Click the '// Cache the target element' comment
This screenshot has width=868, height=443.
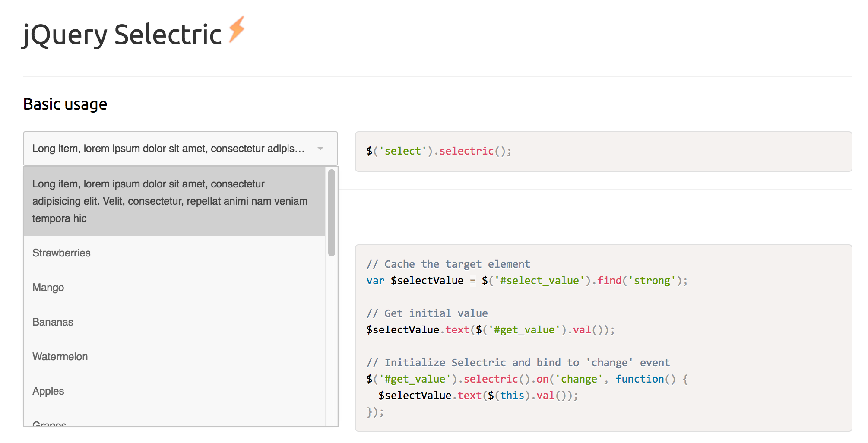tap(448, 264)
